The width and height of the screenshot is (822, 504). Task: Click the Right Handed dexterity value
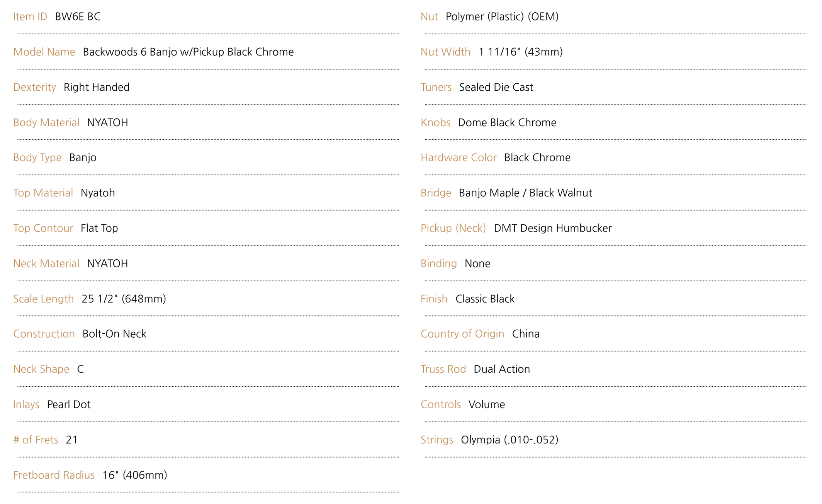(97, 87)
